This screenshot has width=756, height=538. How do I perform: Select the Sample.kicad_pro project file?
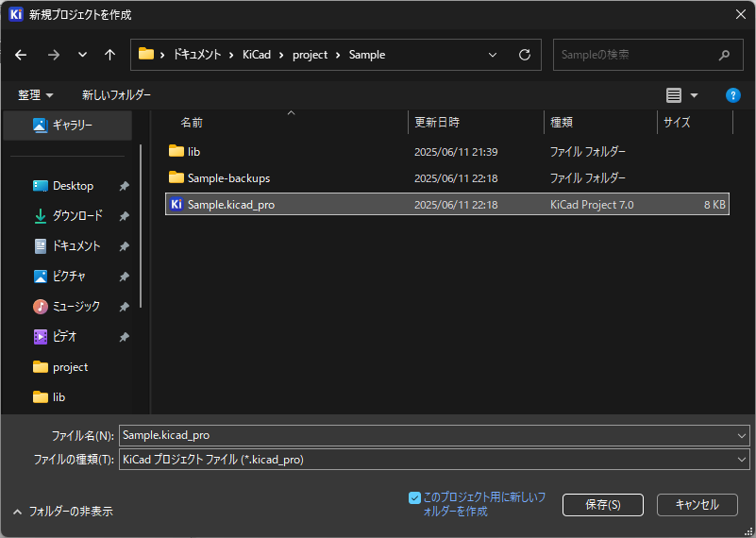231,204
